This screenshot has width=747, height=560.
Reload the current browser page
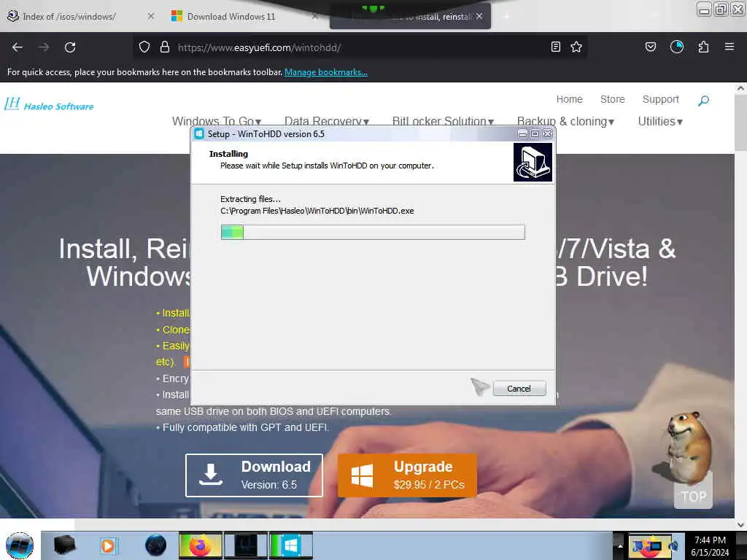70,47
